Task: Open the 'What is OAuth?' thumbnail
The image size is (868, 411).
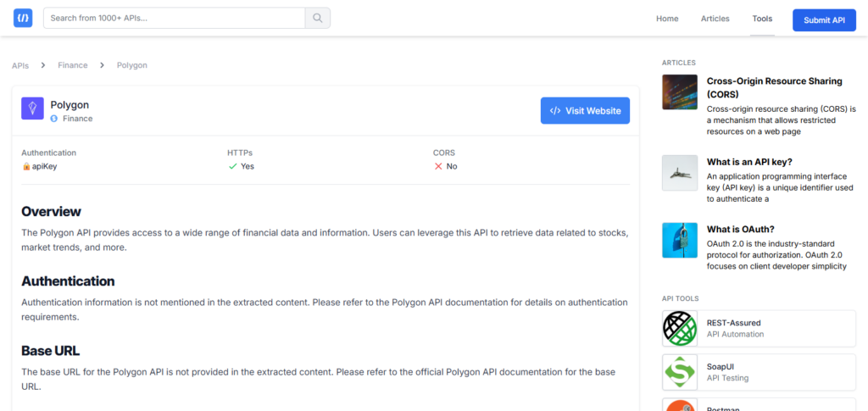Action: (680, 240)
